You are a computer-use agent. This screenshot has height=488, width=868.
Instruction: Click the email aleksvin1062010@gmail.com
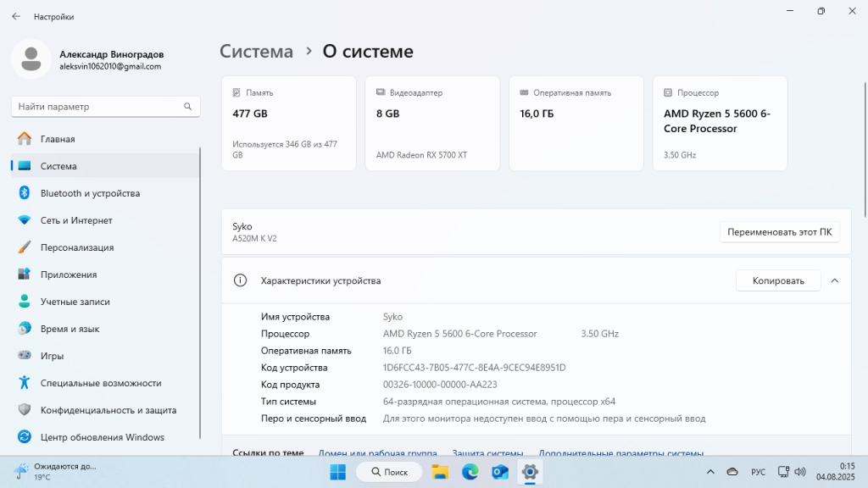(110, 66)
